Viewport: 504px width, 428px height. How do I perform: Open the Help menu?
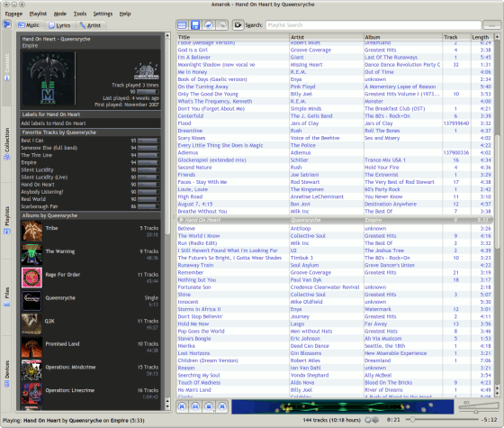[125, 14]
